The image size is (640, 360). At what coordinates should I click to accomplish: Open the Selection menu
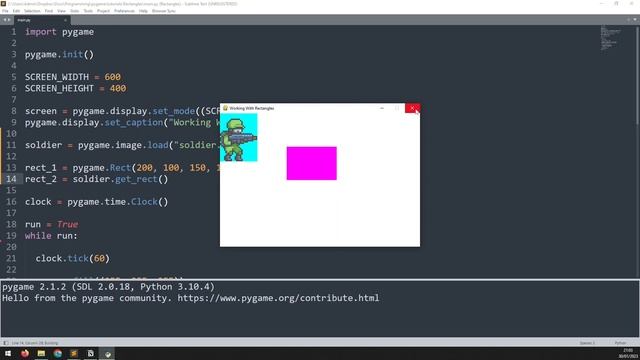coord(32,11)
